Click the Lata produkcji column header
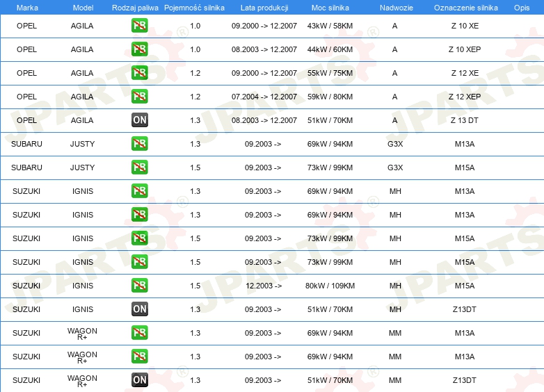This screenshot has width=544, height=392. [264, 8]
